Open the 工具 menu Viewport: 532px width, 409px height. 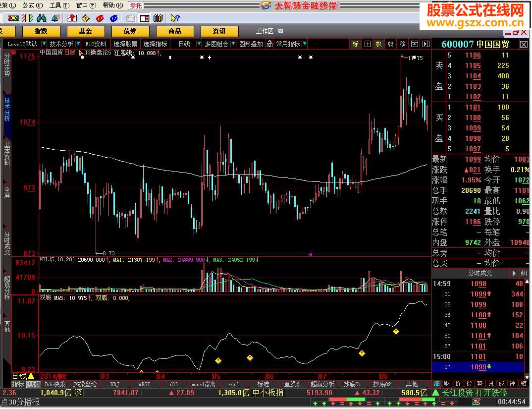pos(59,5)
